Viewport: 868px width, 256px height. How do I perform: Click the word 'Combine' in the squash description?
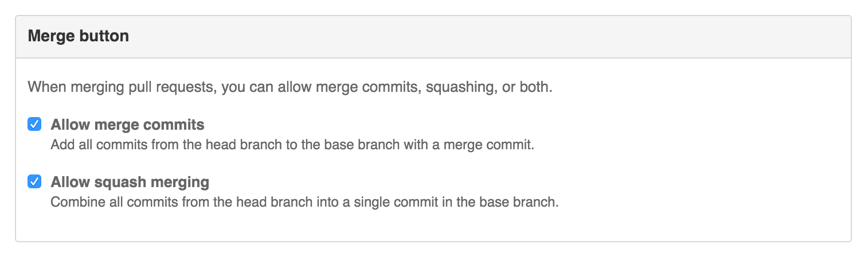tap(72, 203)
